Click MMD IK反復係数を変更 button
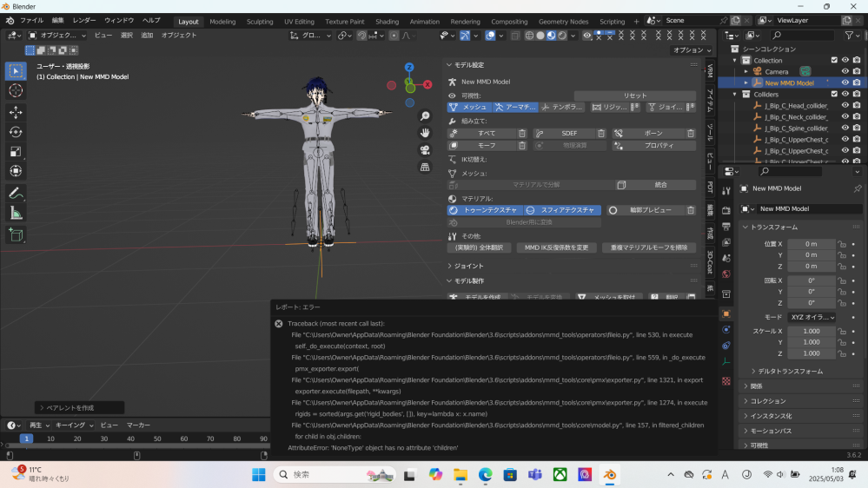The width and height of the screenshot is (868, 488). click(x=556, y=247)
